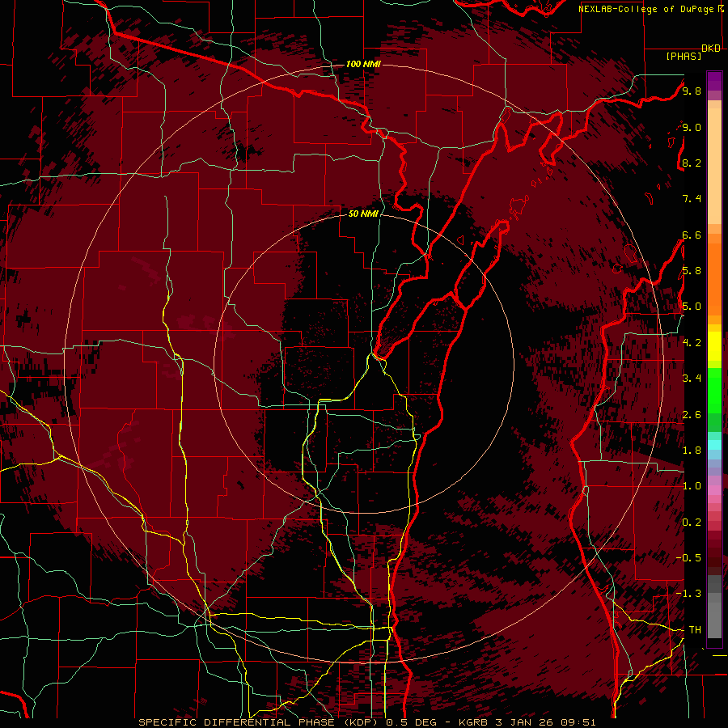
Task: Click the TH threshold label
Action: click(x=695, y=630)
